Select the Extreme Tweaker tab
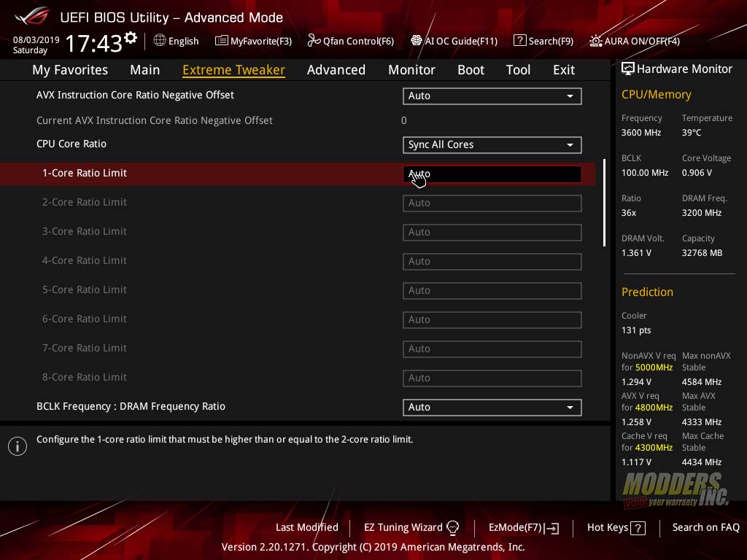747x560 pixels. (x=234, y=70)
